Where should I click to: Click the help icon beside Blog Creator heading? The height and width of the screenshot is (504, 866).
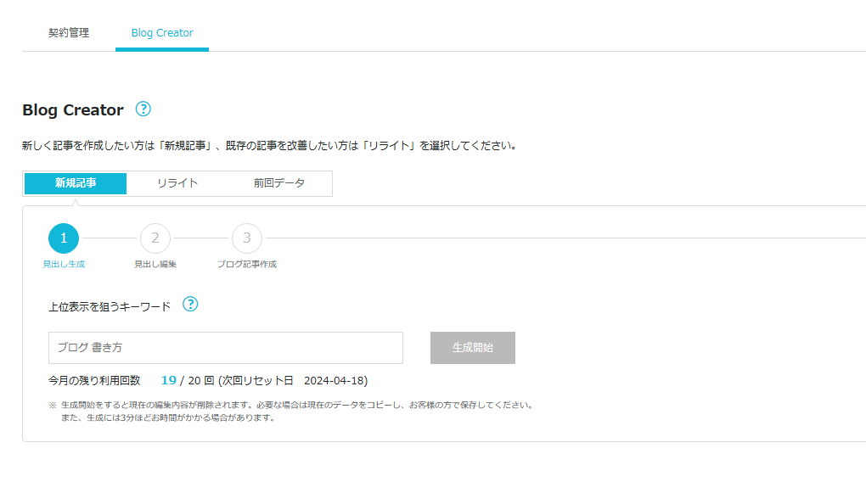point(143,109)
